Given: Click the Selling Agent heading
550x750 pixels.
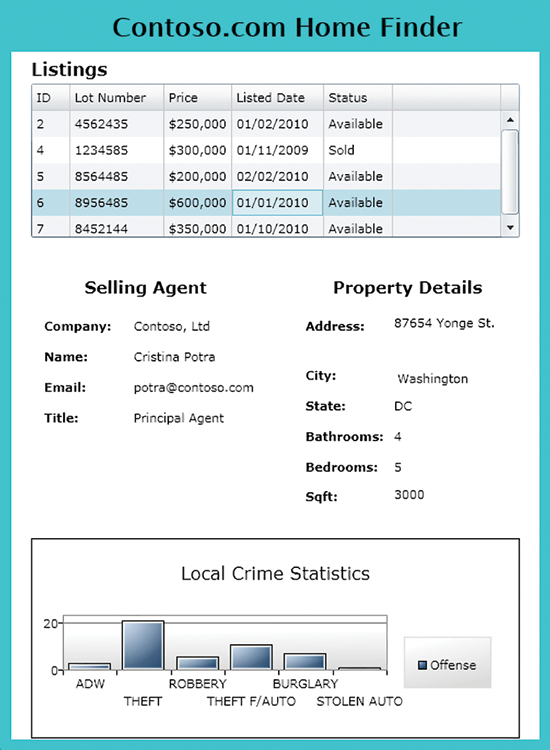Looking at the screenshot, I should (x=145, y=287).
